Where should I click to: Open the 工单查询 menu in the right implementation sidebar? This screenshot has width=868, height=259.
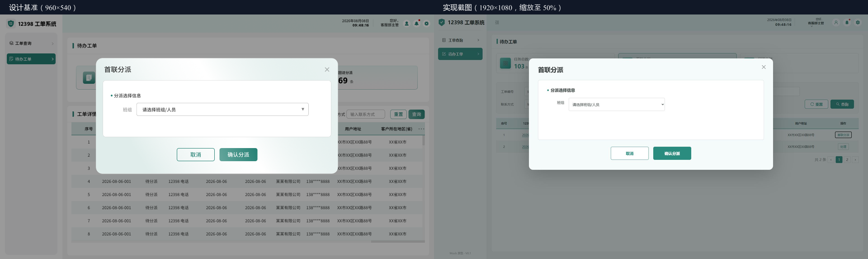coord(460,40)
